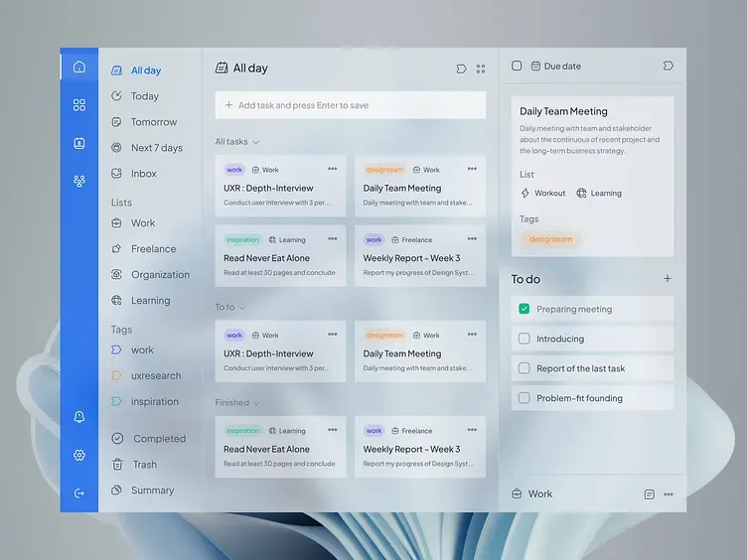Click the logout arrow icon in blue sidebar
Viewport: 747px width, 560px height.
click(79, 493)
